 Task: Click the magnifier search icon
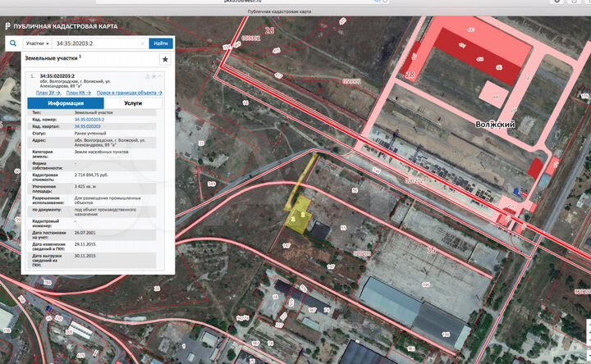tap(13, 43)
